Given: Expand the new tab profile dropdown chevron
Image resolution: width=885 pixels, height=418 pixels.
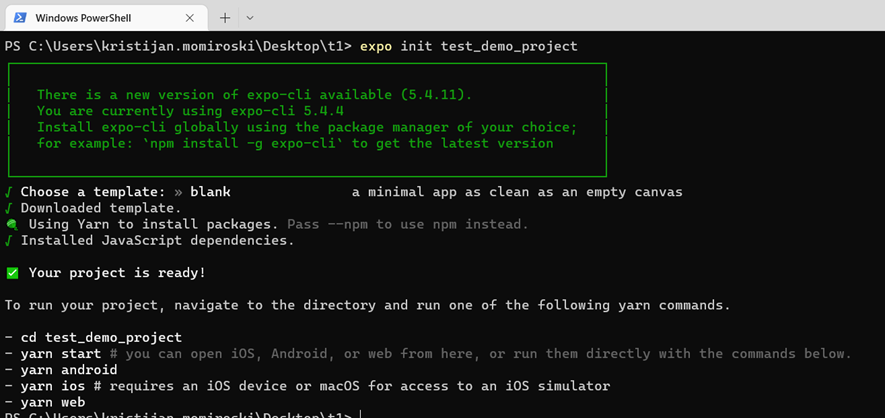Looking at the screenshot, I should tap(250, 18).
